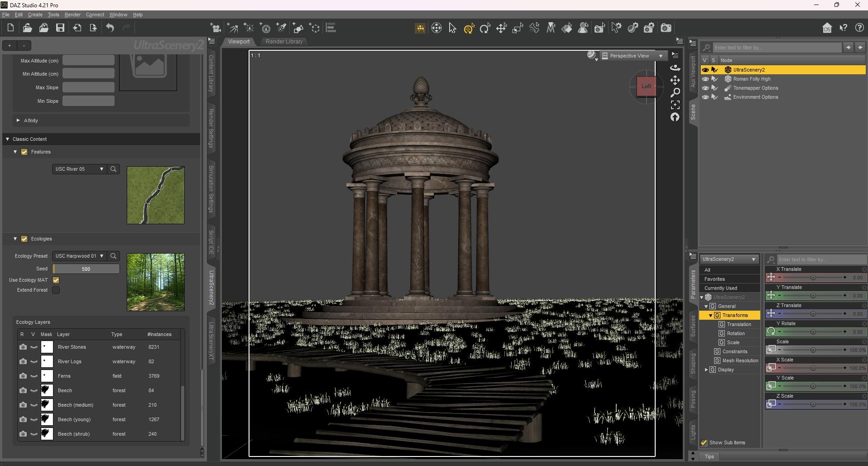
Task: Click the Save file icon in toolbar
Action: tap(60, 28)
